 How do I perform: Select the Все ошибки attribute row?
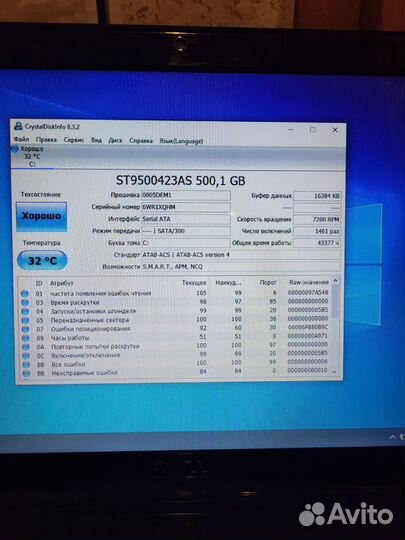(x=175, y=363)
